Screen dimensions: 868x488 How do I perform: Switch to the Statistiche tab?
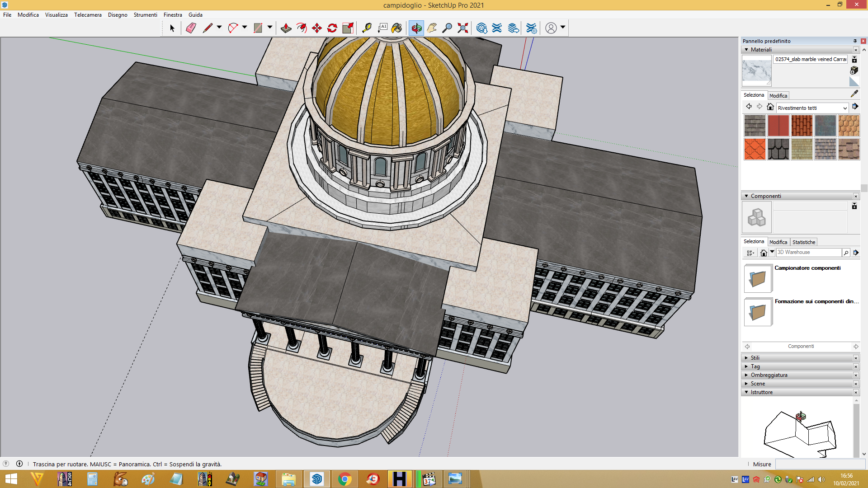(x=804, y=242)
